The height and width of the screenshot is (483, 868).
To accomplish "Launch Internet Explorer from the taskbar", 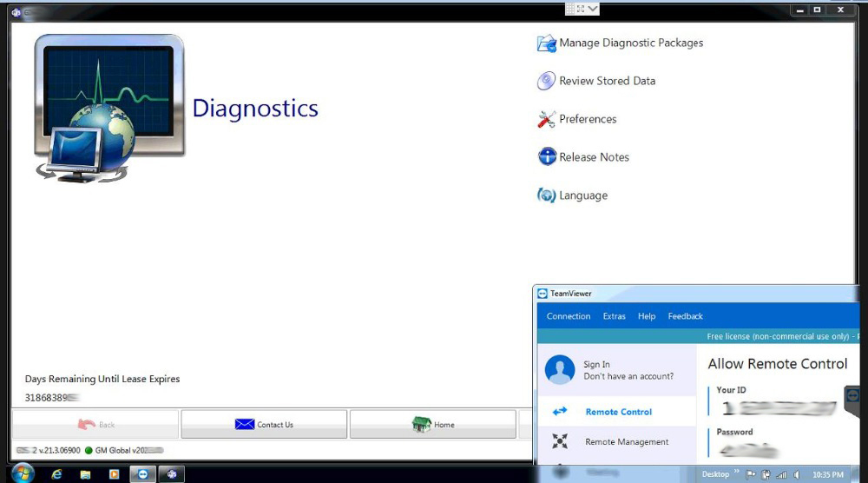I will (x=56, y=474).
